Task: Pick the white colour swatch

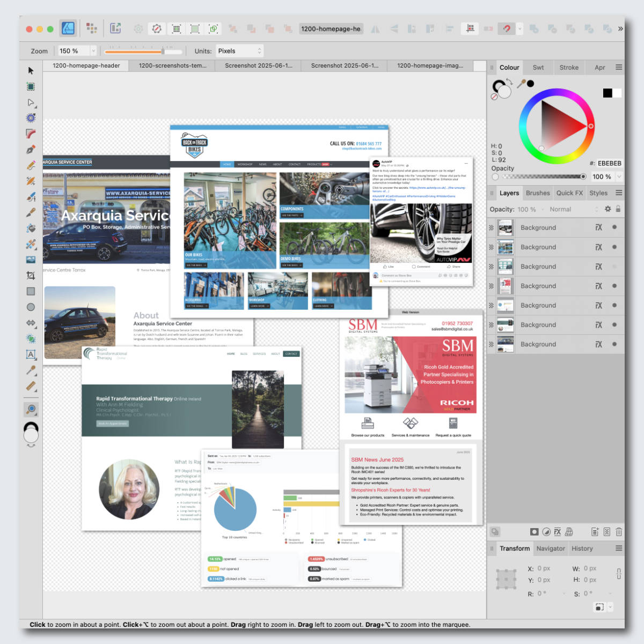Action: [617, 93]
